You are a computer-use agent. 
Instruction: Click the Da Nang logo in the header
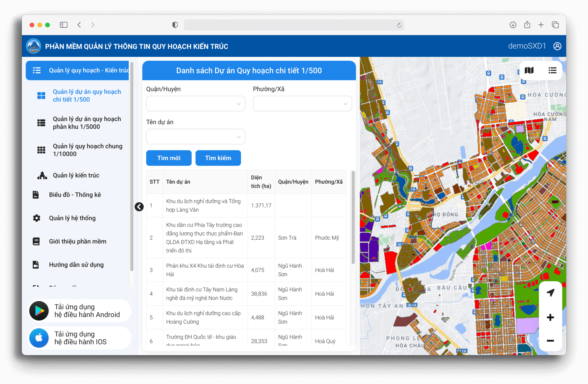33,46
